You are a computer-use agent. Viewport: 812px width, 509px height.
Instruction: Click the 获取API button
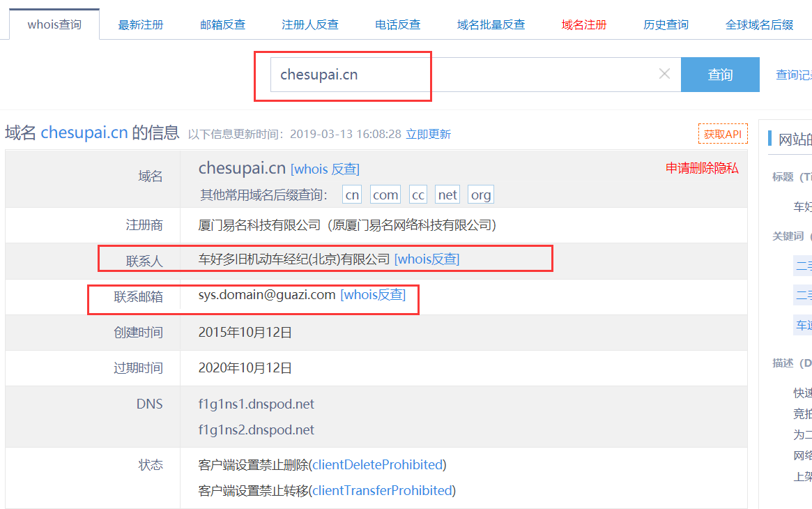coord(722,134)
